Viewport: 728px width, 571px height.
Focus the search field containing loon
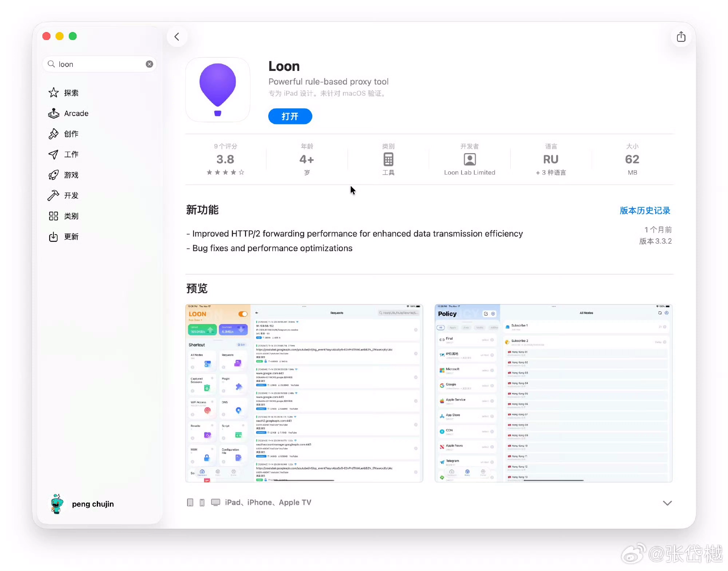coord(99,64)
